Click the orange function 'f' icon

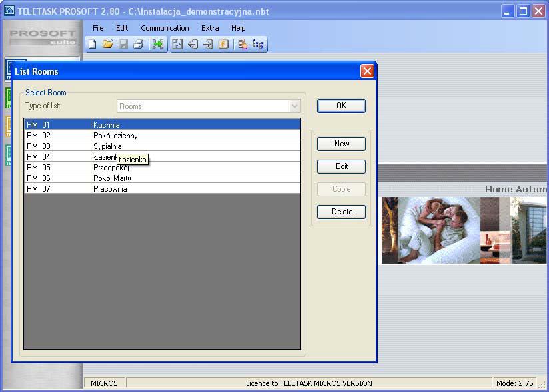point(223,44)
